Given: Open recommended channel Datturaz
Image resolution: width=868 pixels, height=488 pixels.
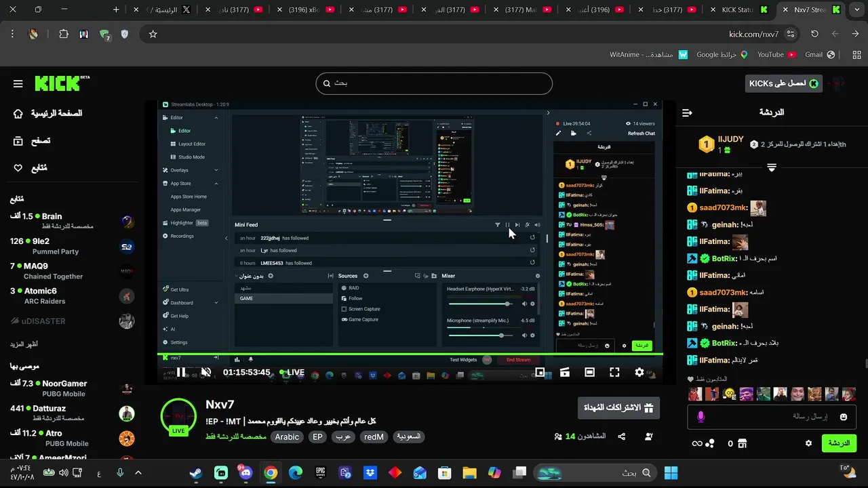Looking at the screenshot, I should [72, 413].
